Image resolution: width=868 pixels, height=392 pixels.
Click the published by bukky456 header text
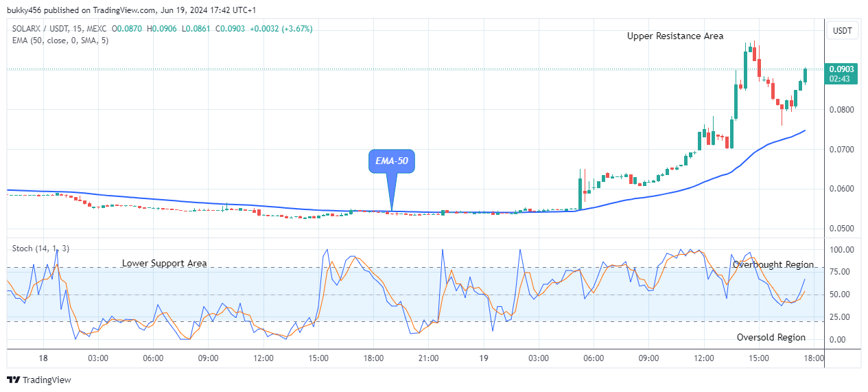130,10
